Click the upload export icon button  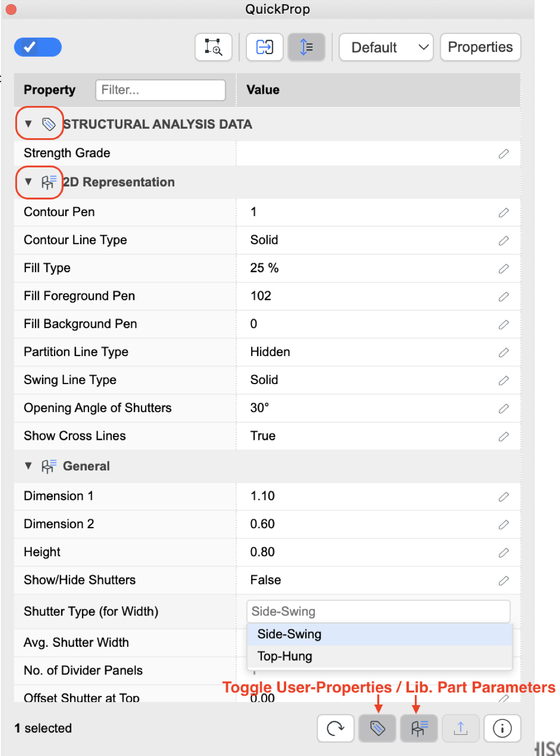click(461, 728)
